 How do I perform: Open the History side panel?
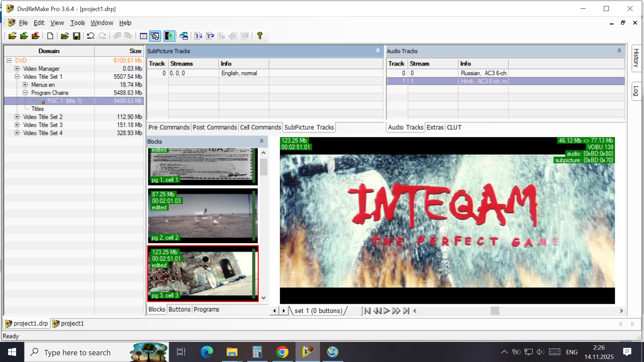click(636, 58)
